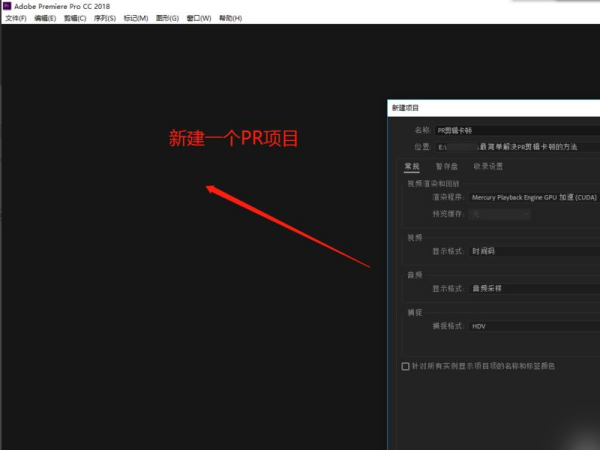This screenshot has width=600, height=450.
Task: Click the Premiere Pro app icon in title bar
Action: [x=8, y=6]
